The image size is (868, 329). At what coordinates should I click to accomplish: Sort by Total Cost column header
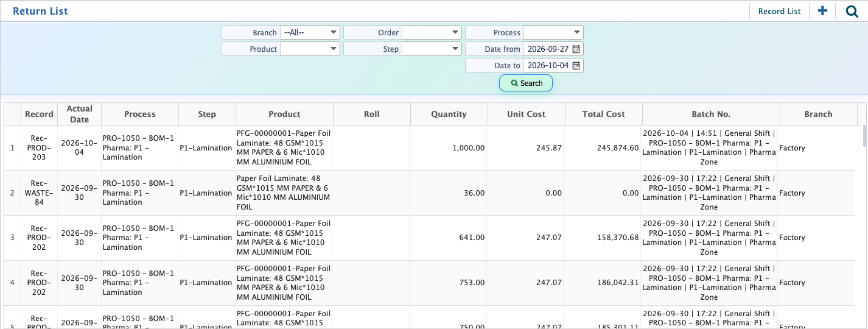click(603, 114)
